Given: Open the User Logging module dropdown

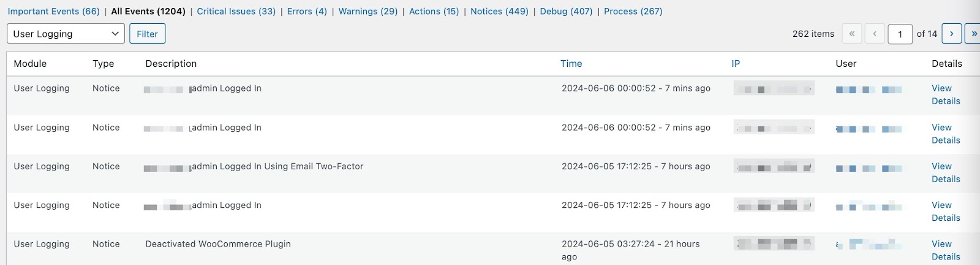Looking at the screenshot, I should [x=66, y=34].
